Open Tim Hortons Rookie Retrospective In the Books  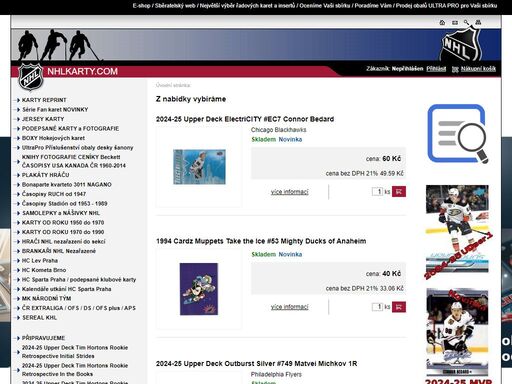pyautogui.click(x=75, y=370)
